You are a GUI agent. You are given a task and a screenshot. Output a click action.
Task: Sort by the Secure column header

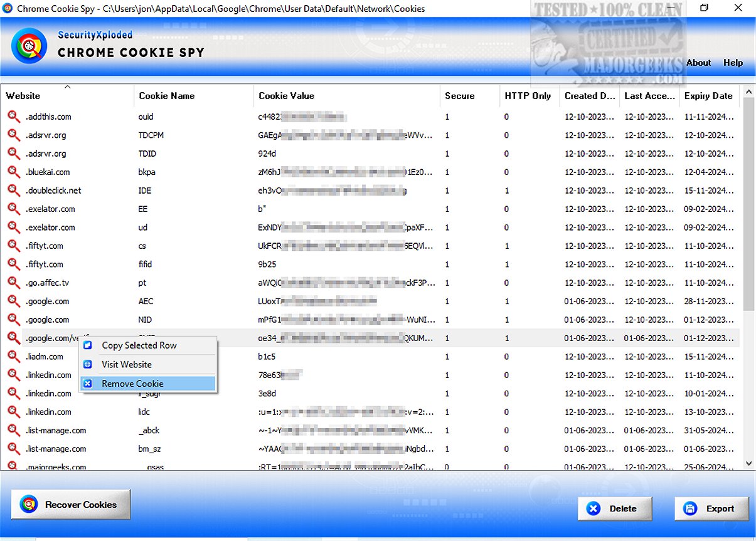(470, 96)
